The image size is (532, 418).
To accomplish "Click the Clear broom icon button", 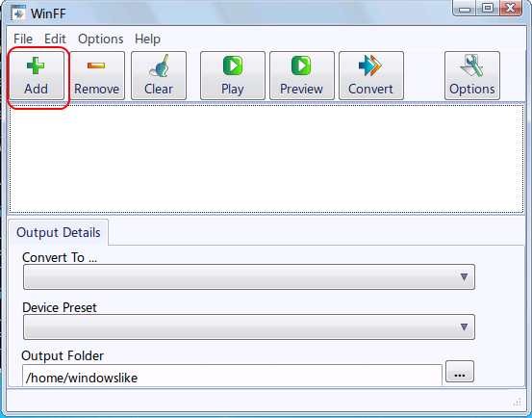I will coord(159,76).
